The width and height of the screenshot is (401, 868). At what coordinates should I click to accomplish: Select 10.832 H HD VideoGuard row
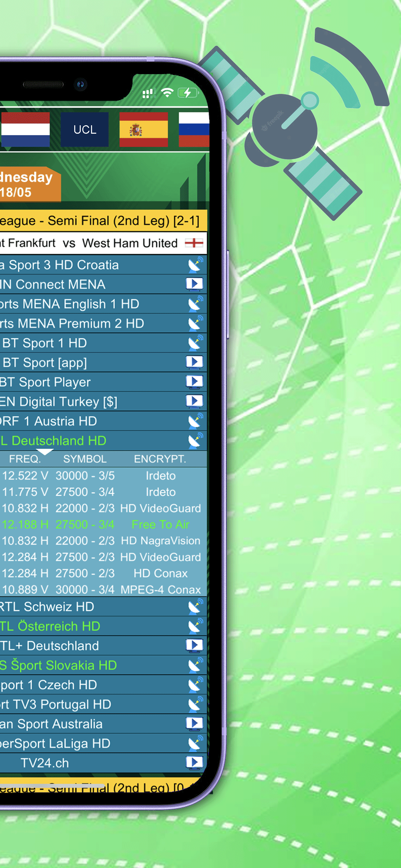[x=103, y=508]
